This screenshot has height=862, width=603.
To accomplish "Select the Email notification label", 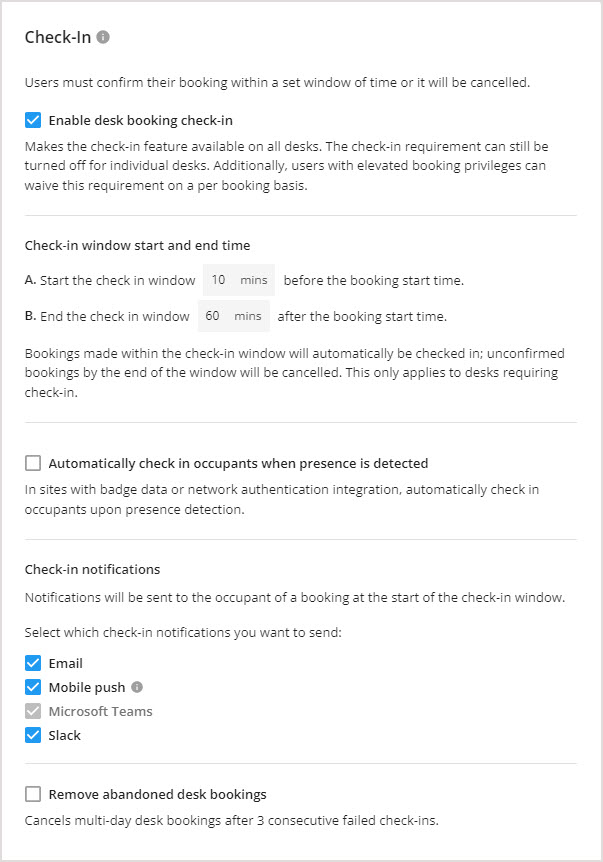I will click(x=67, y=663).
